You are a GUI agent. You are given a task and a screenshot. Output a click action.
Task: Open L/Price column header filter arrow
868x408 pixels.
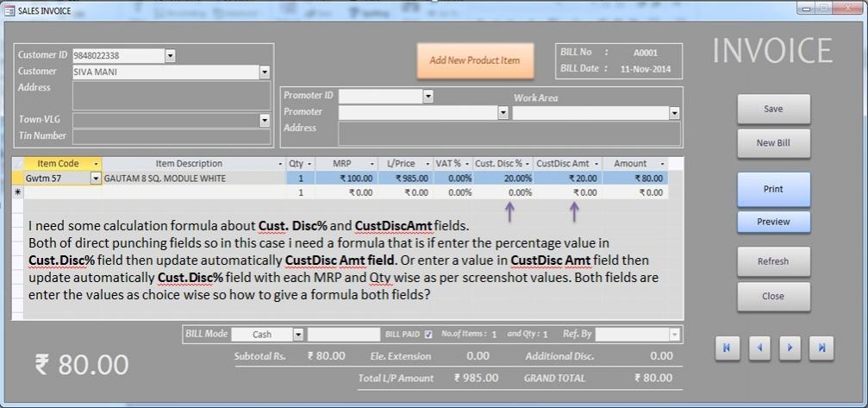428,164
